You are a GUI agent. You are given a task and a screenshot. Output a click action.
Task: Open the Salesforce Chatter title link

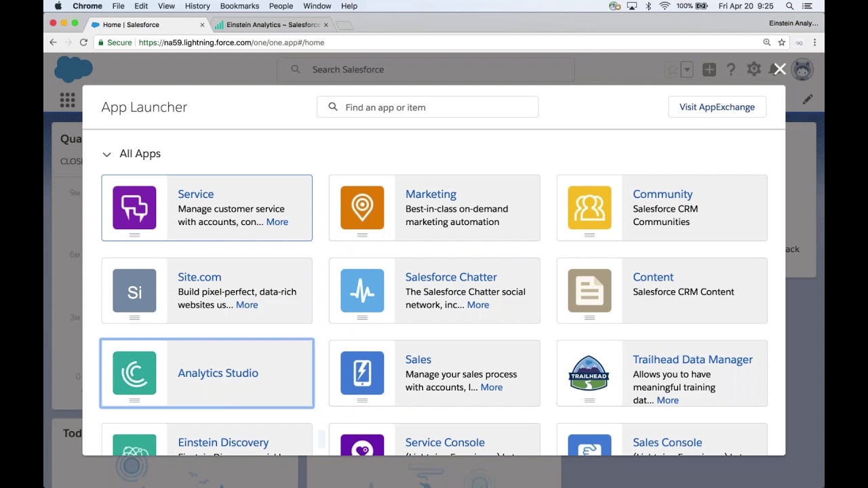(x=451, y=277)
